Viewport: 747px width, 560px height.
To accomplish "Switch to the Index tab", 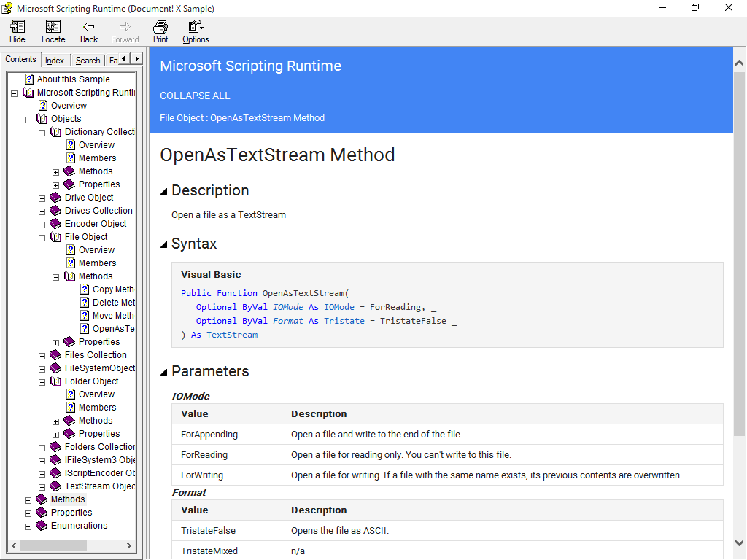I will pos(55,61).
